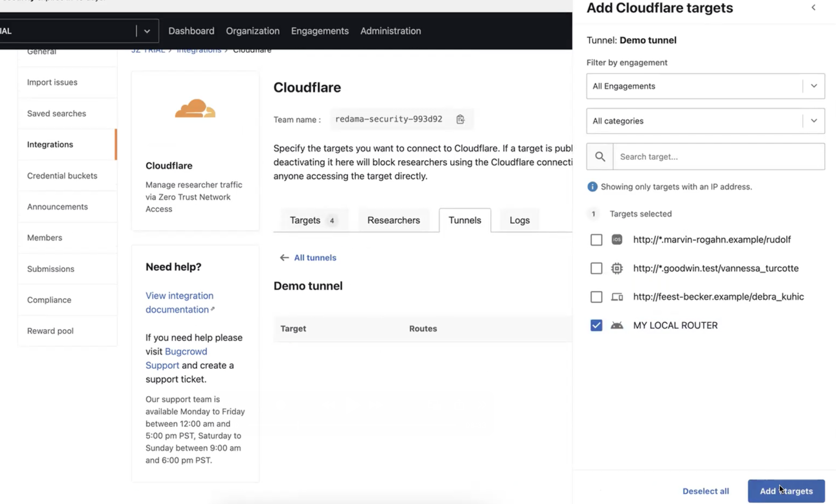Click the iOS icon for marvin-rogahn target

(x=617, y=239)
